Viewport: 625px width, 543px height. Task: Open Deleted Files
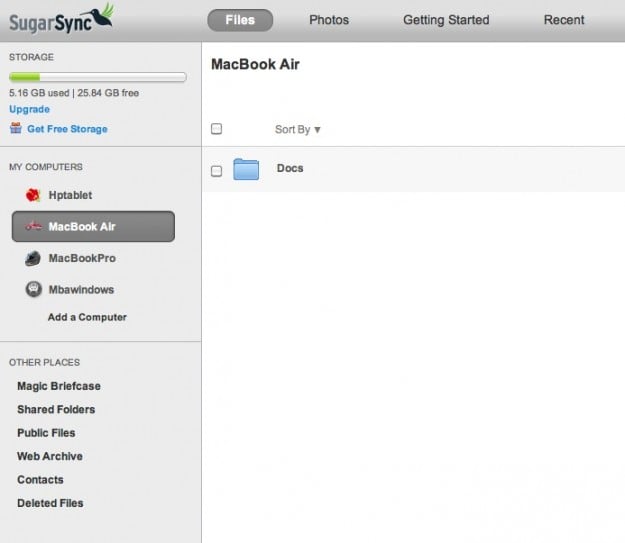coord(50,503)
